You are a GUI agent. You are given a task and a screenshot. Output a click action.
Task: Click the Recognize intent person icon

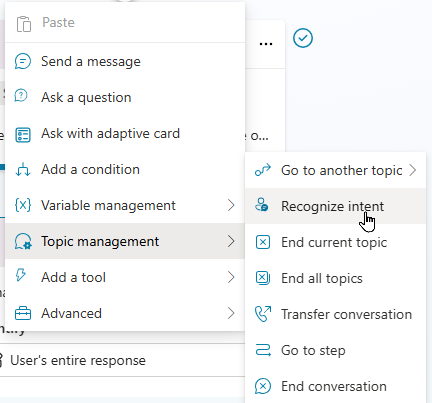coord(262,205)
